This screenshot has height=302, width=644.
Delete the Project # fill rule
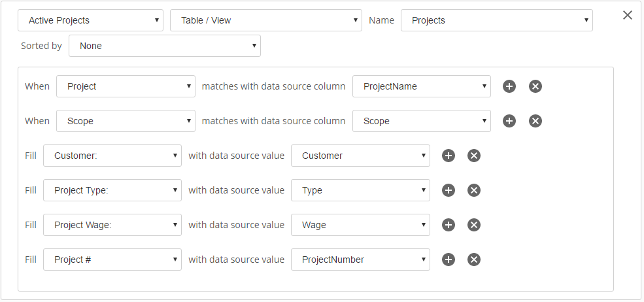(473, 260)
